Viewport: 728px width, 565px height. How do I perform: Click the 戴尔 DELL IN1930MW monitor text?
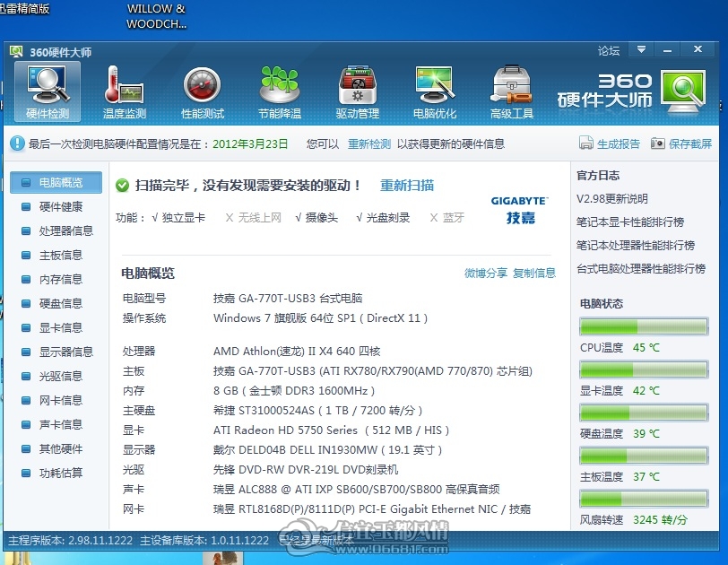point(328,450)
